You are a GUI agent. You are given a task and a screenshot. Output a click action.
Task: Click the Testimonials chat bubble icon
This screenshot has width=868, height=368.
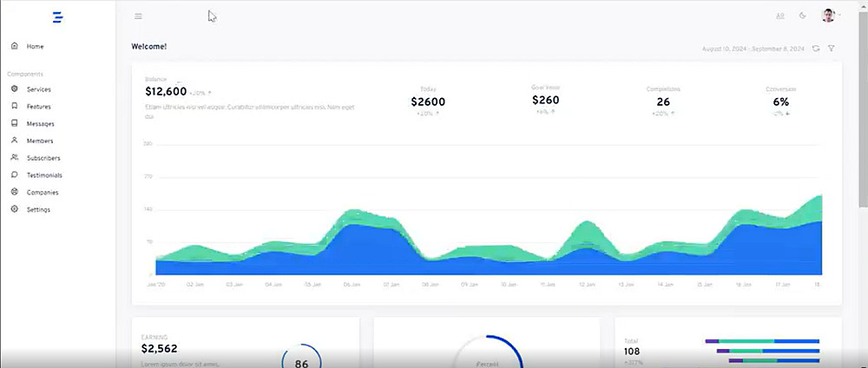coord(15,174)
